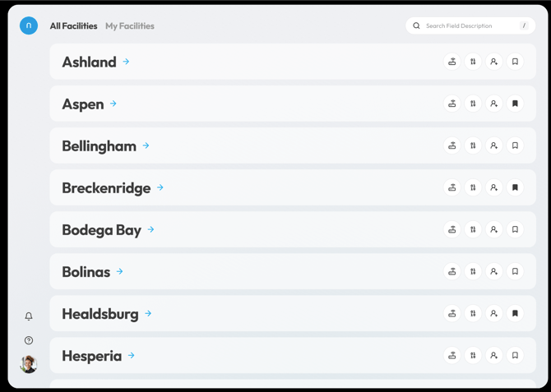Open settings sliders for Bodega Bay

tap(473, 229)
